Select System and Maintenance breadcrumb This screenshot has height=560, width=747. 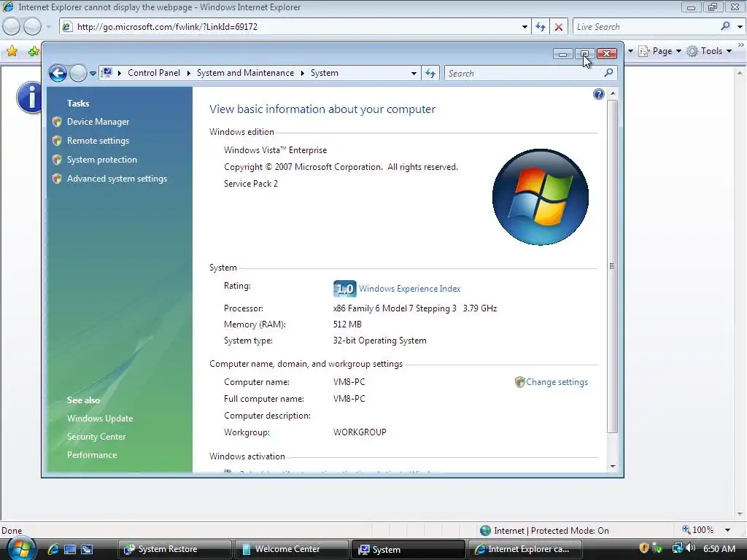245,73
